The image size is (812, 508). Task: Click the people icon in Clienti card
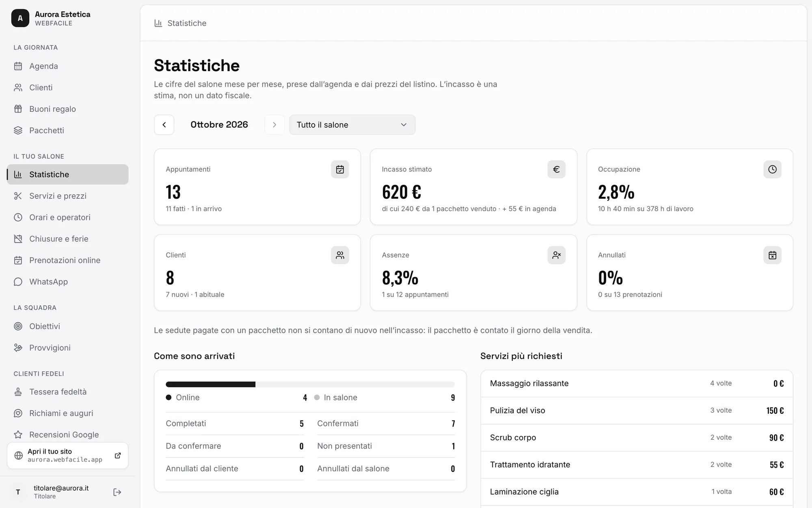(340, 255)
